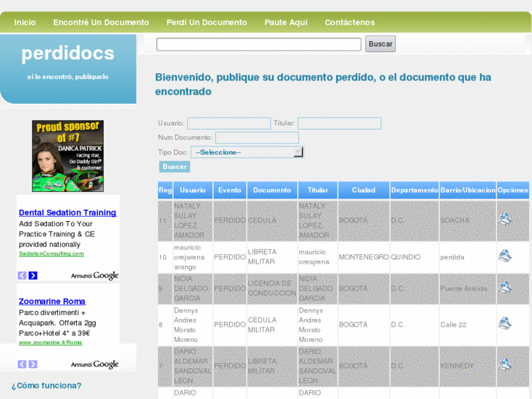Screen dimensions: 532x399
Task: Click the Annunci Google label under Zoomarine ad
Action: pyautogui.click(x=94, y=365)
